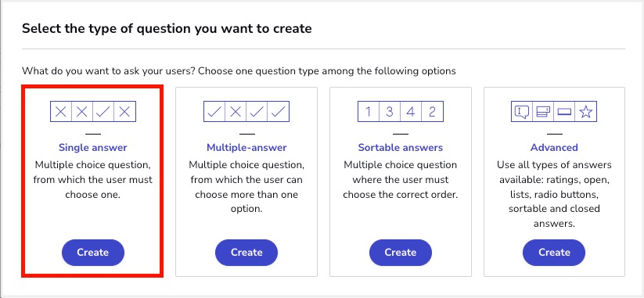This screenshot has height=298, width=644.
Task: Click the single checkmark cell in Single answer icon
Action: pyautogui.click(x=103, y=112)
